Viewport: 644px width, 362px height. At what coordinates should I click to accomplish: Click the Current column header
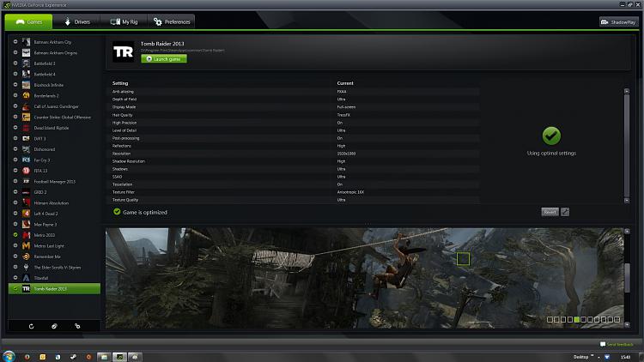(345, 83)
